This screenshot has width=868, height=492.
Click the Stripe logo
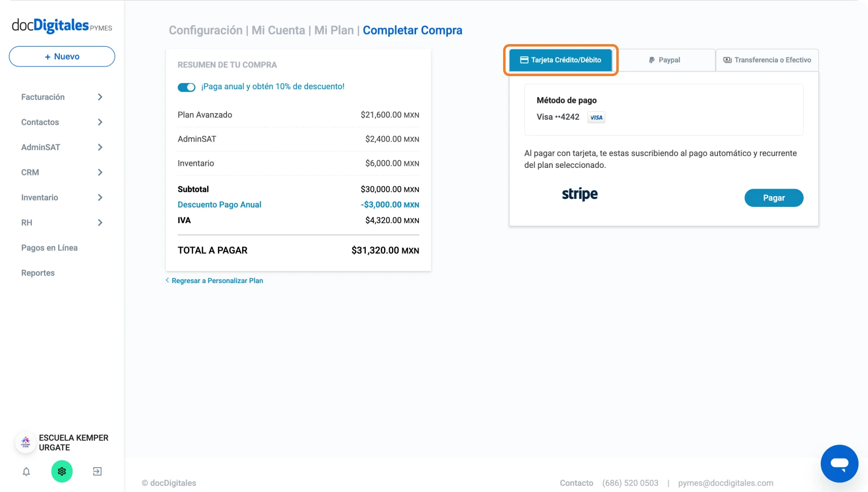(x=580, y=194)
